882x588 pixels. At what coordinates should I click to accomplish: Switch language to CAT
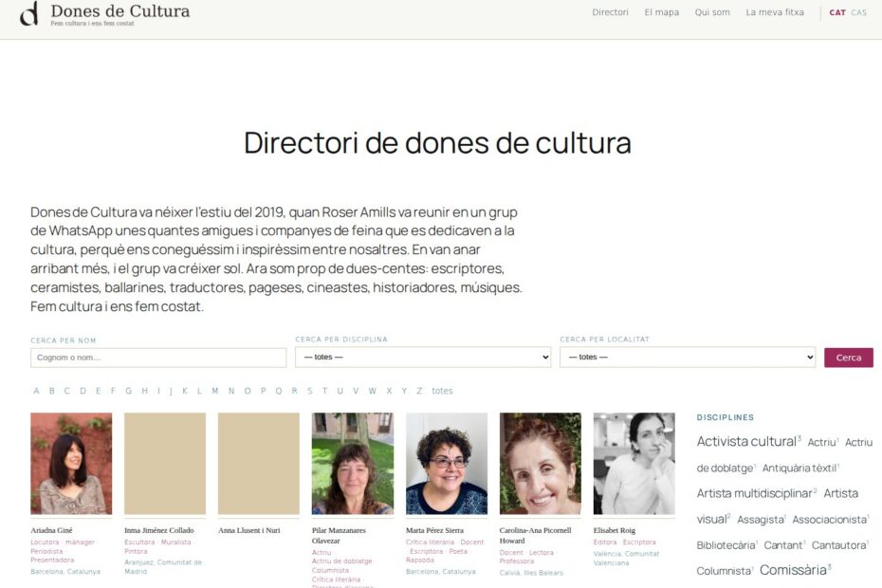[x=837, y=12]
